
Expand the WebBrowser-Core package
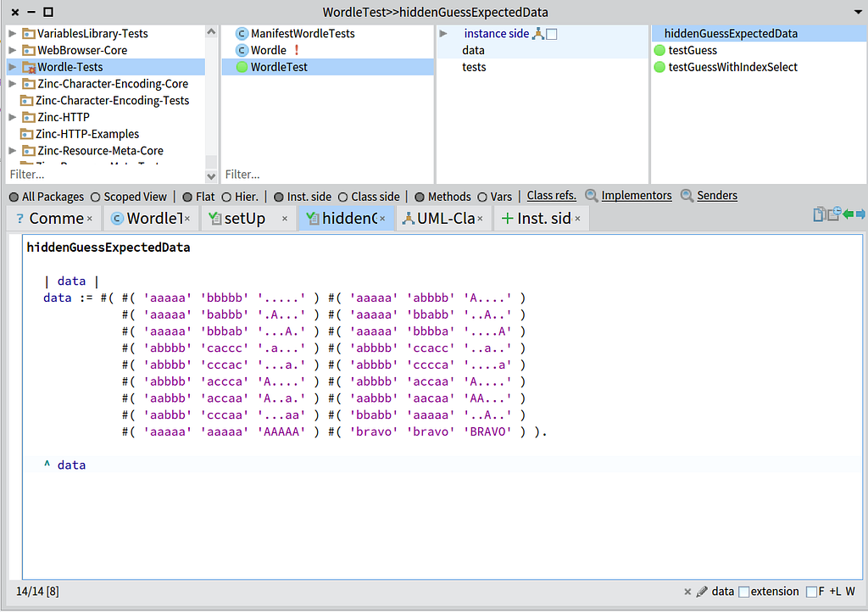click(12, 50)
